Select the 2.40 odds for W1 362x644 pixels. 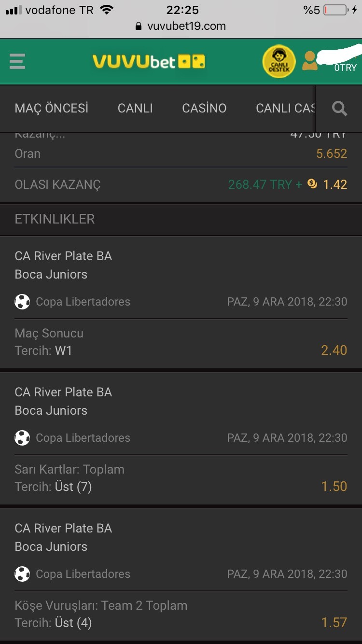click(334, 350)
